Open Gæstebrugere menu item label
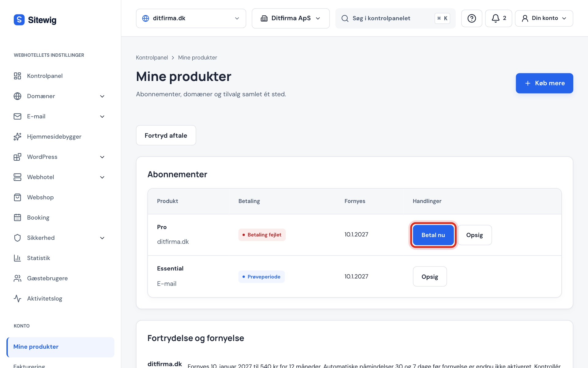Viewport: 588px width, 368px height. click(47, 278)
